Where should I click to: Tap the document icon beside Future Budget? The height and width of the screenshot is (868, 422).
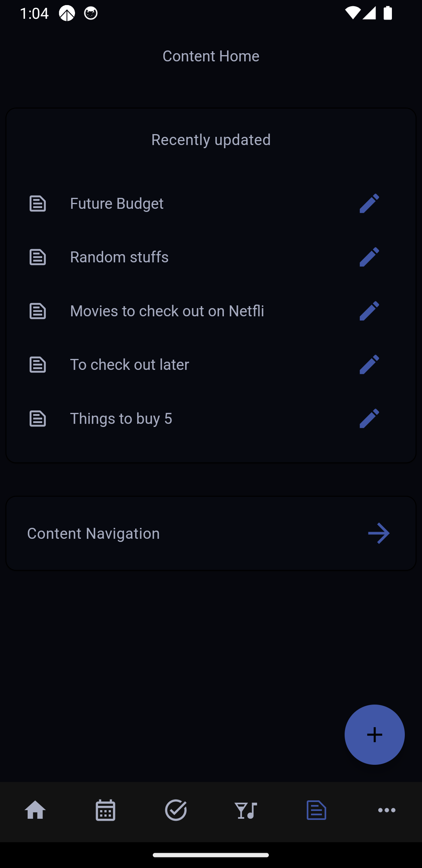[38, 204]
